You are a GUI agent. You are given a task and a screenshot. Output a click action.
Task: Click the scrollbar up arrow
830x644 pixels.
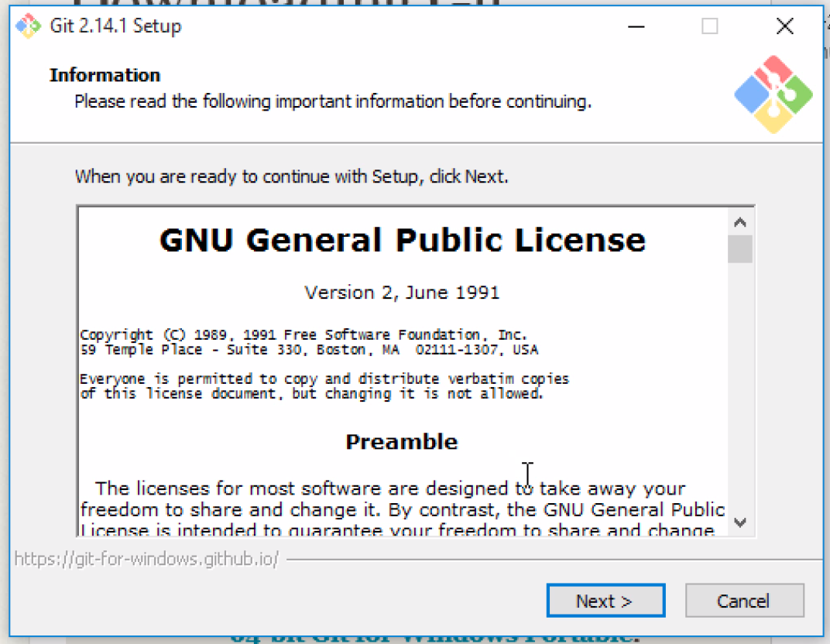click(x=740, y=221)
